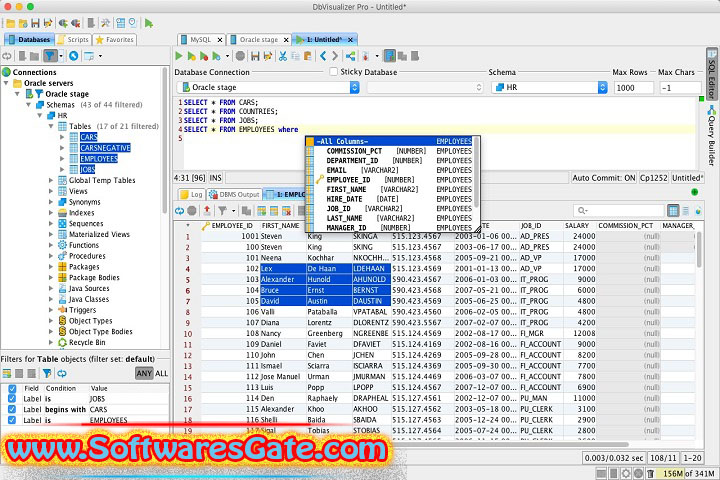
Task: Click the blue reload icon in the results grid toolbar
Action: click(180, 211)
